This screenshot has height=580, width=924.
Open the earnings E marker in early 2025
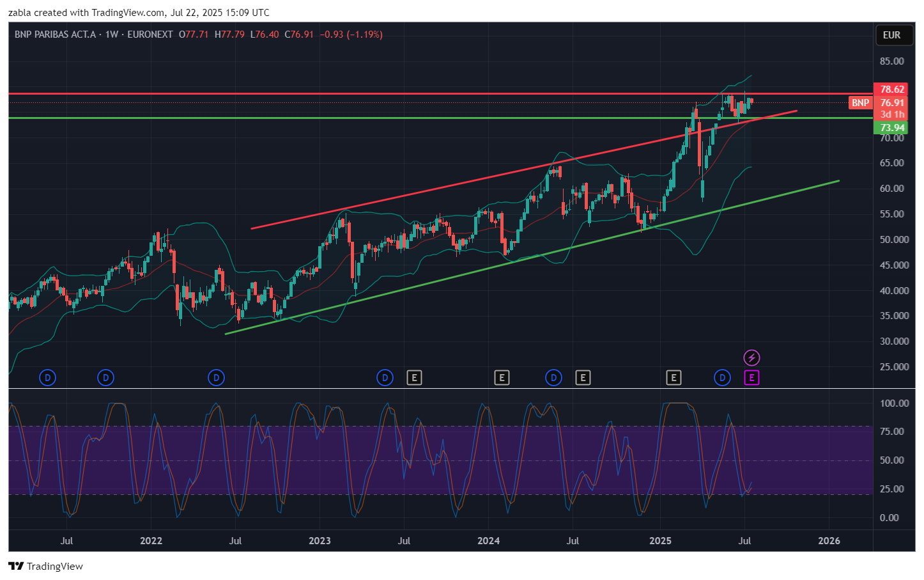(674, 378)
